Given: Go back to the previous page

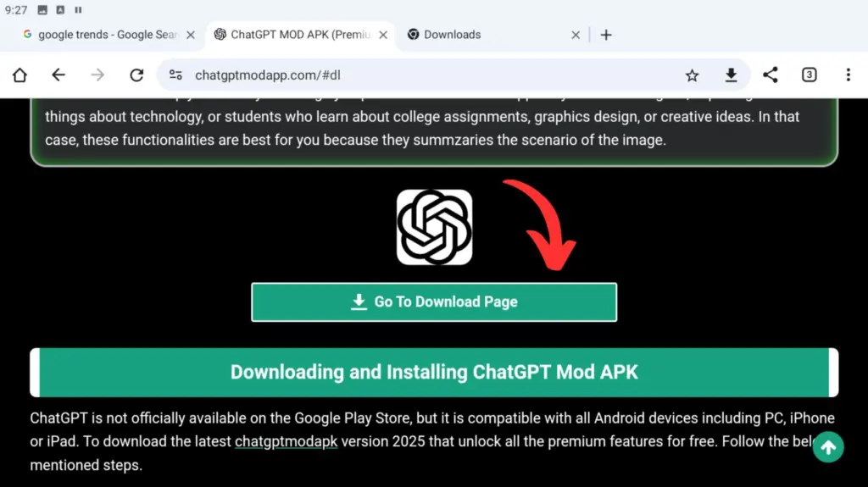Looking at the screenshot, I should tap(58, 75).
